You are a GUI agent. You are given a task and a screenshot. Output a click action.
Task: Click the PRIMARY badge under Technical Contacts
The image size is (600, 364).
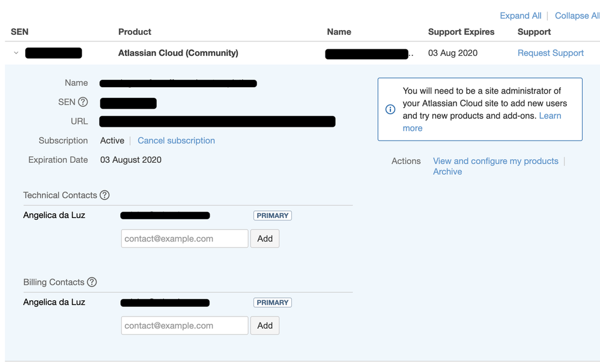click(272, 216)
